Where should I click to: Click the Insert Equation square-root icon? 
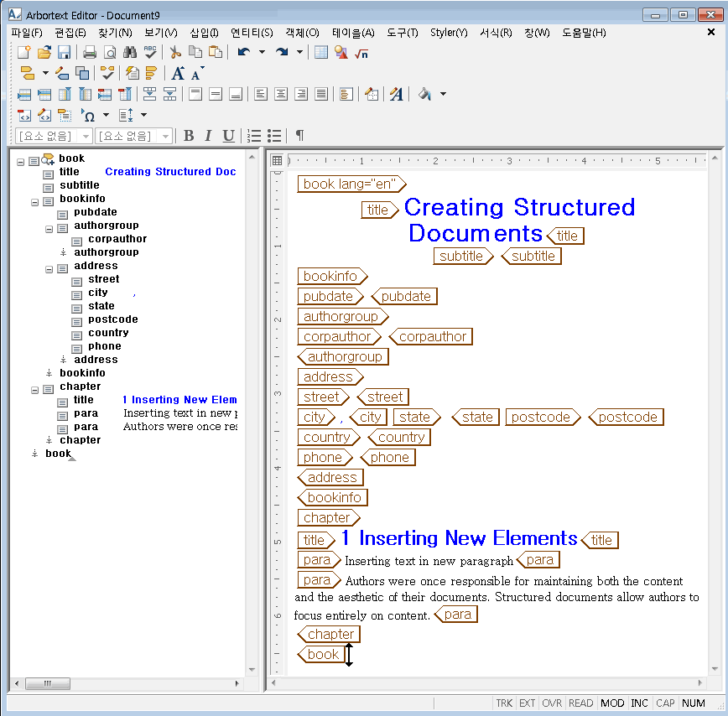pos(361,53)
